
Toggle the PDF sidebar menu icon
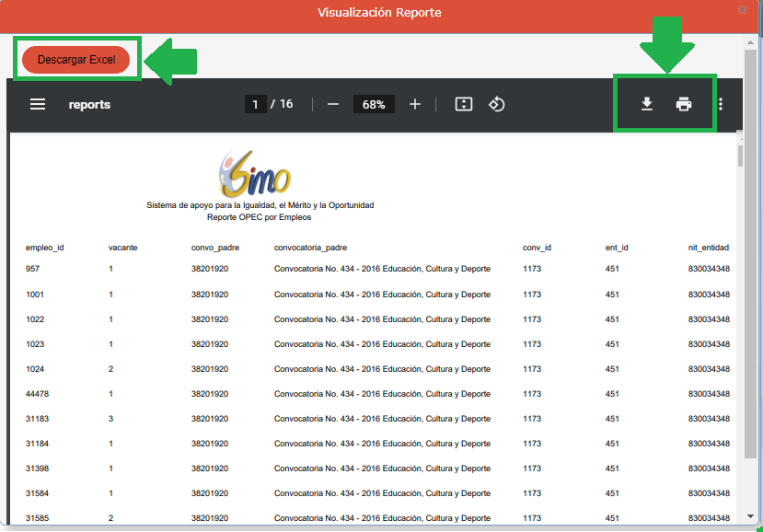pos(38,105)
